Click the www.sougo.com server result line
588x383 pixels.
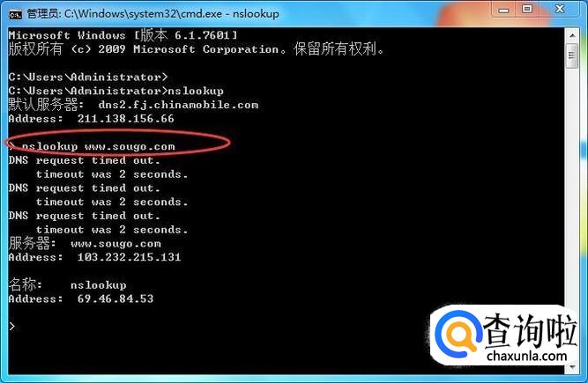click(x=85, y=244)
